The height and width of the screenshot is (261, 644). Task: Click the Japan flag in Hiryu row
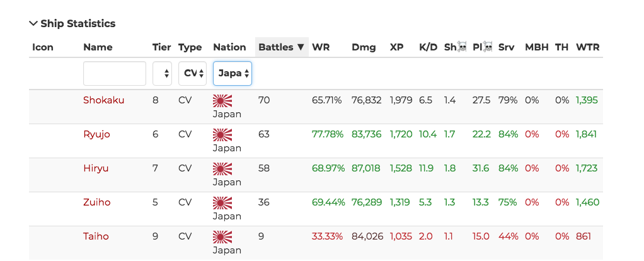tap(222, 168)
